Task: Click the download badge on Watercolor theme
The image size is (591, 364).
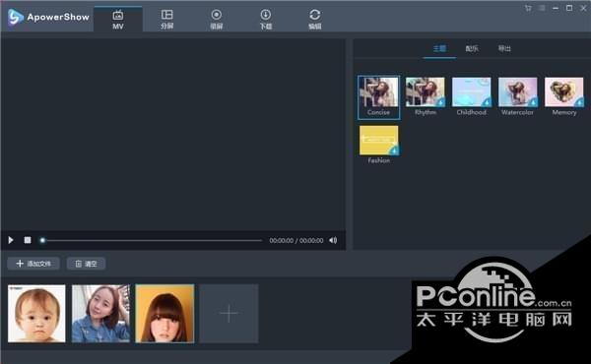Action: tap(533, 102)
